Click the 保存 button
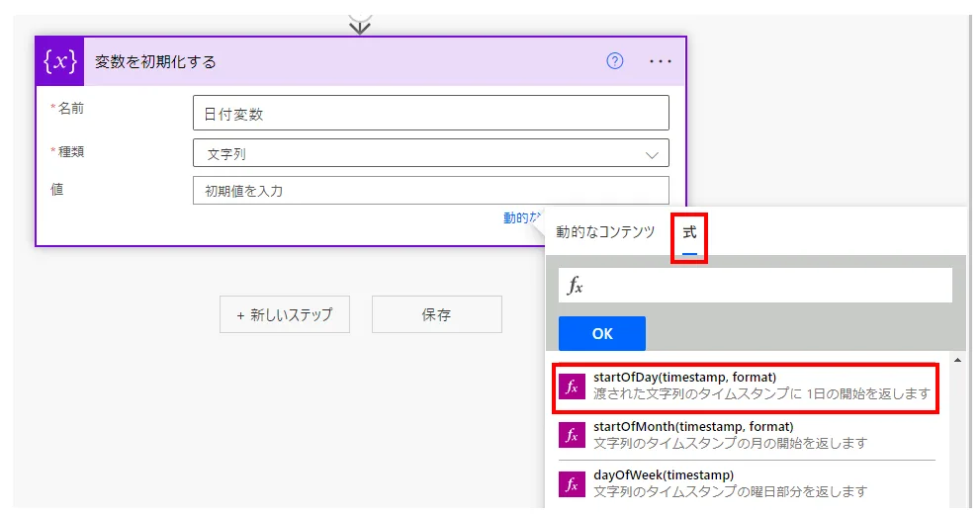The image size is (980, 515). 436,314
